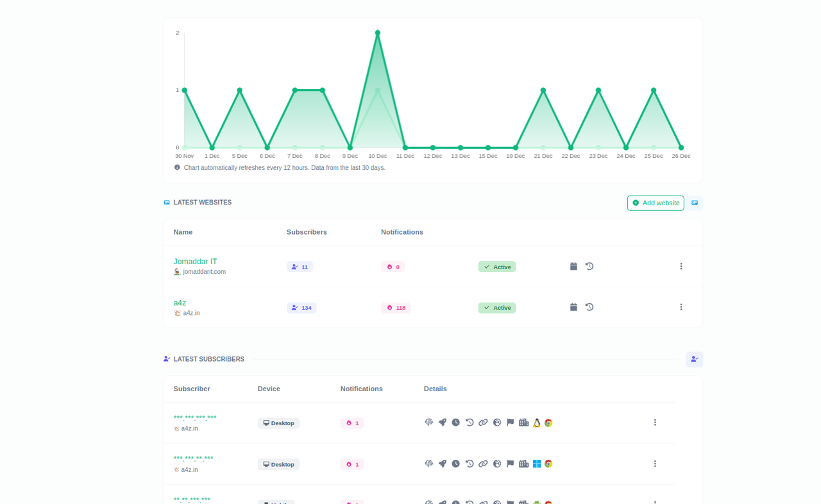Click the rocket icon in the Windows subscriber row
The image size is (821, 504).
[443, 464]
